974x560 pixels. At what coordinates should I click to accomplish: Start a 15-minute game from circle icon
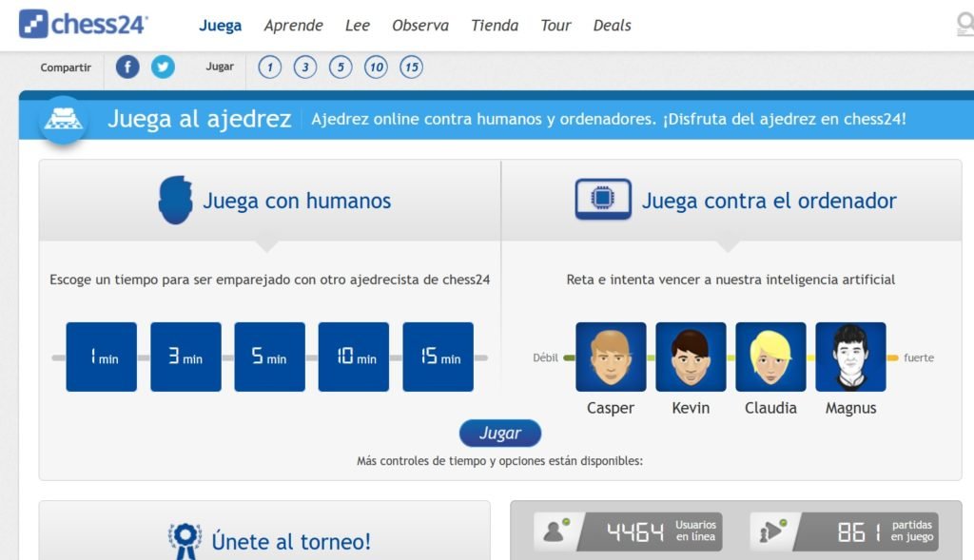pyautogui.click(x=411, y=68)
